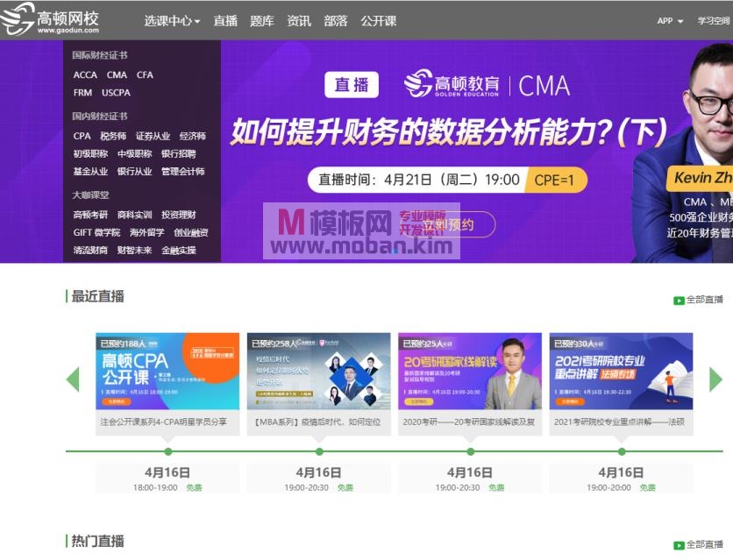Screen dimensions: 733x560
Task: Click the 直播 badge on banner
Action: pos(352,84)
